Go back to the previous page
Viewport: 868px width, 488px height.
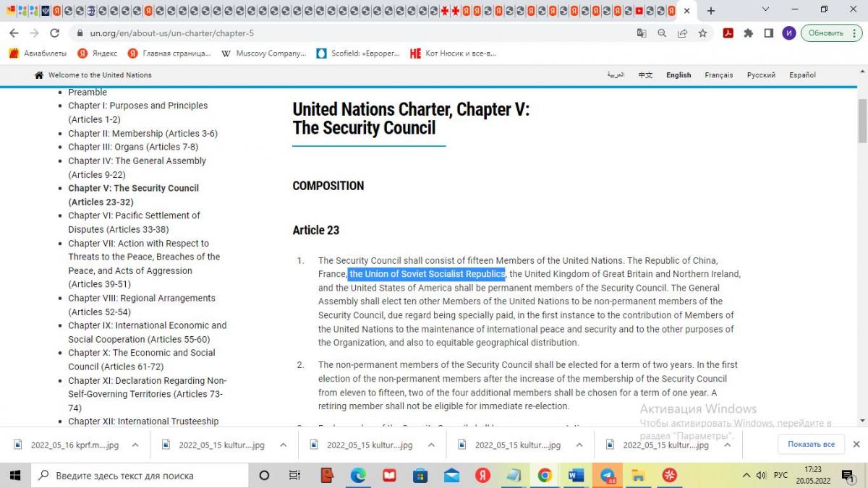click(x=14, y=33)
